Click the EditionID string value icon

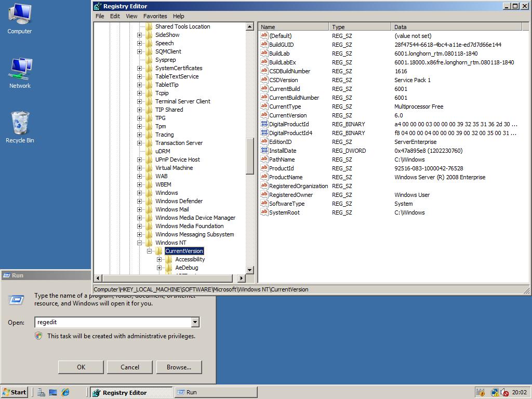point(264,141)
